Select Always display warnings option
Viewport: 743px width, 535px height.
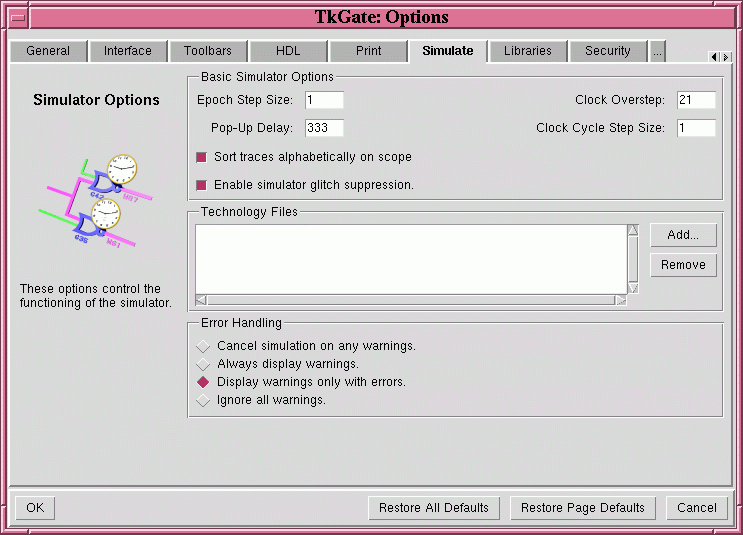(x=203, y=364)
